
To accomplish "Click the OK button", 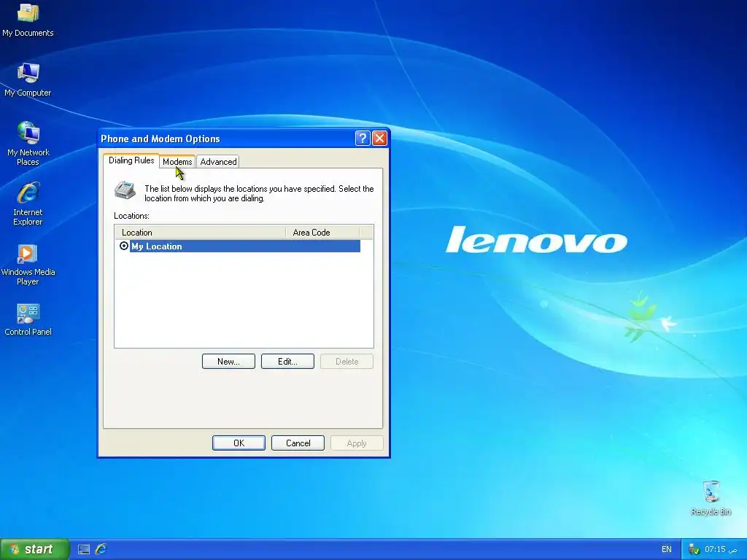I will pyautogui.click(x=239, y=443).
